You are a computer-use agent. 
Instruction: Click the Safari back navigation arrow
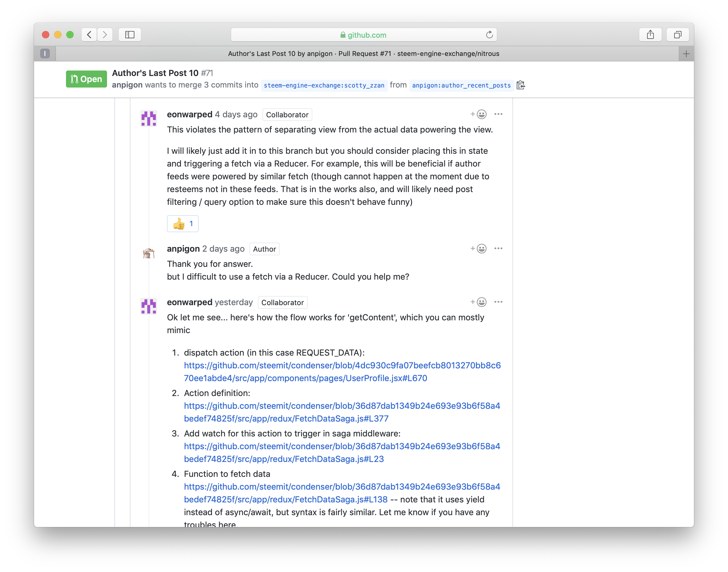[89, 34]
